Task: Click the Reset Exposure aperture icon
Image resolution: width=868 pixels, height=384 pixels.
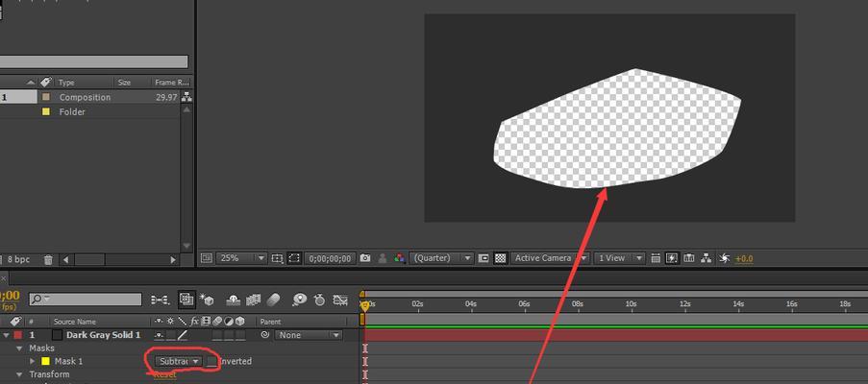Action: pyautogui.click(x=724, y=258)
